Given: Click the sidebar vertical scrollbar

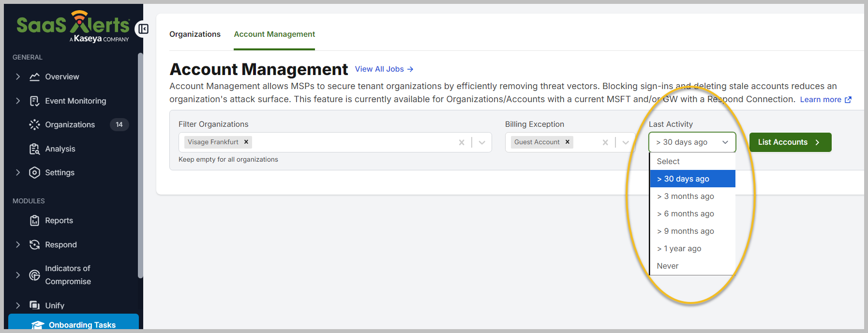Looking at the screenshot, I should point(140,165).
